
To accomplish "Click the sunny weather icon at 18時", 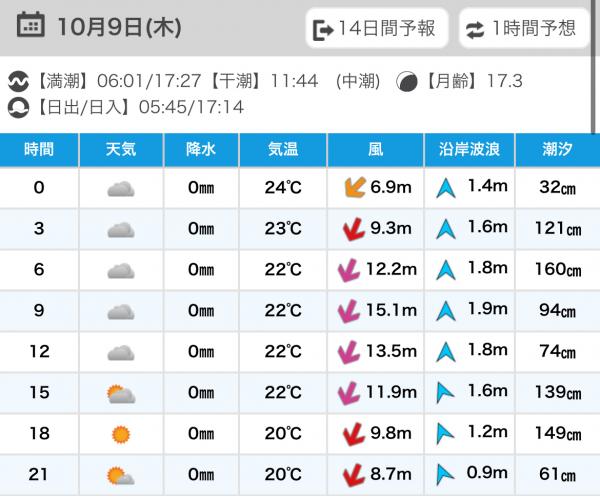I will click(121, 434).
